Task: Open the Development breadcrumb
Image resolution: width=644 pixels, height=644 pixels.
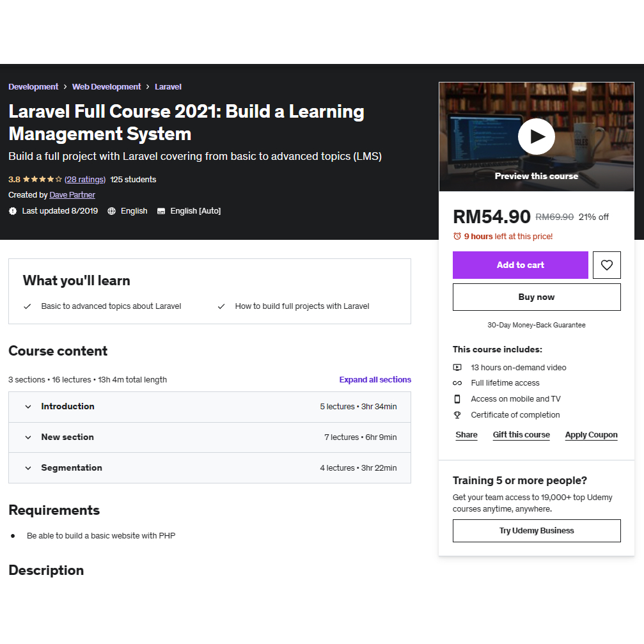Action: (33, 87)
